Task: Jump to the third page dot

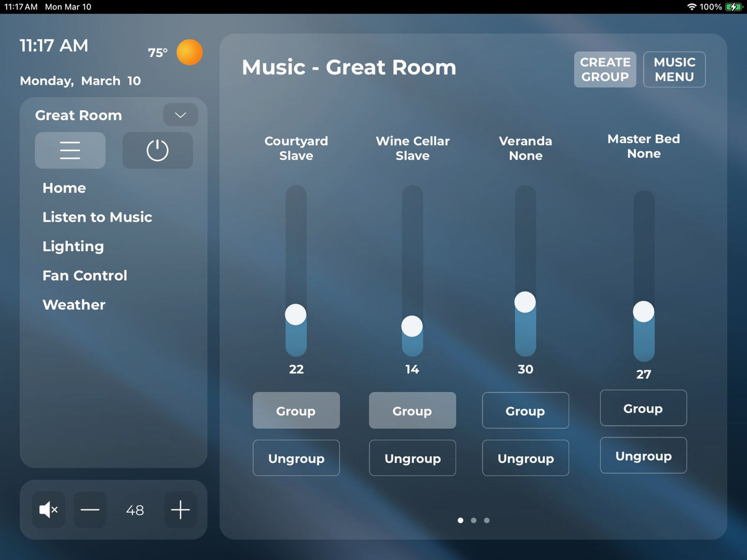Action: pyautogui.click(x=486, y=520)
